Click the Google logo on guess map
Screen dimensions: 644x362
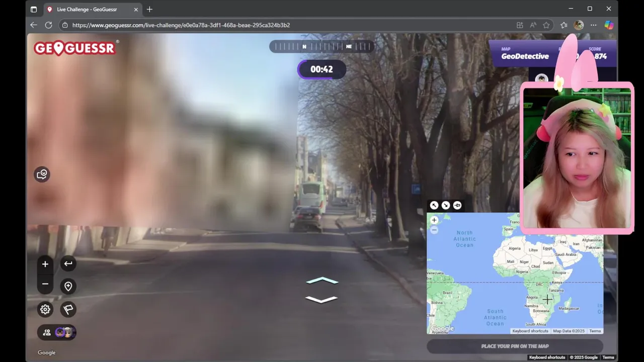tap(442, 329)
